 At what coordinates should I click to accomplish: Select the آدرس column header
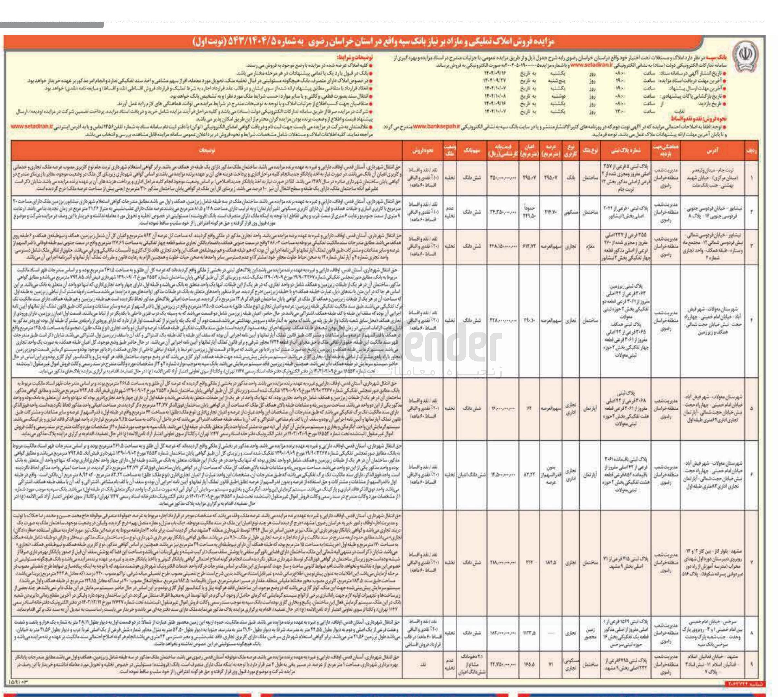[x=712, y=151]
